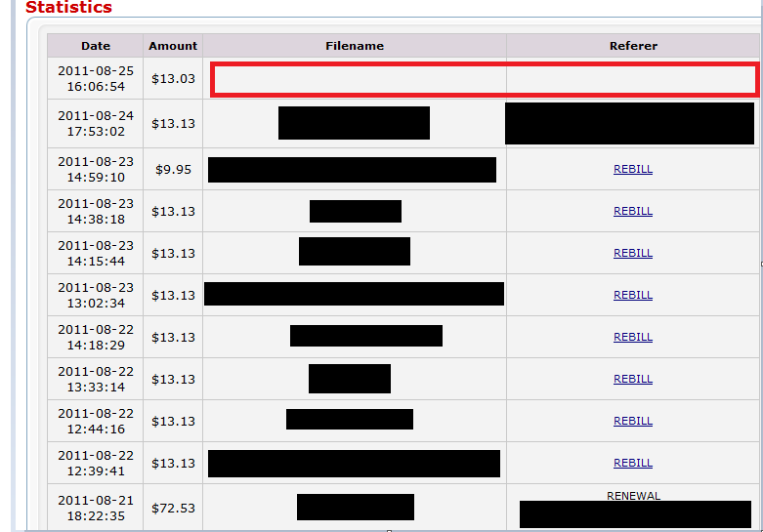Open REBILL link for the 14:38:18 entry
The height and width of the screenshot is (532, 763).
click(633, 211)
